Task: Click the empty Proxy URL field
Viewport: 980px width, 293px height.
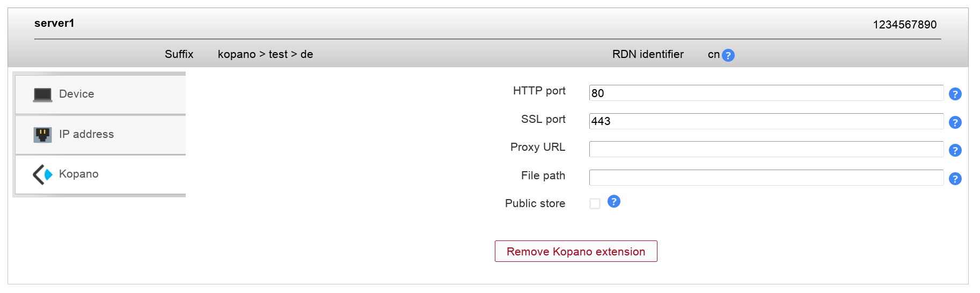Action: (x=766, y=149)
